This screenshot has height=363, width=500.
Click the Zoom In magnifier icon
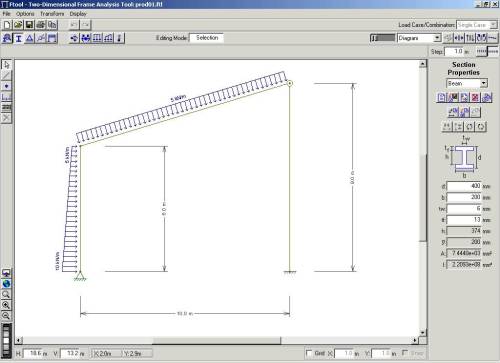6,305
